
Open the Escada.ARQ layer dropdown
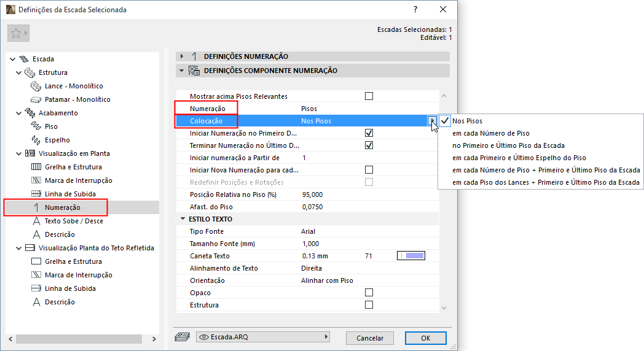pyautogui.click(x=263, y=337)
